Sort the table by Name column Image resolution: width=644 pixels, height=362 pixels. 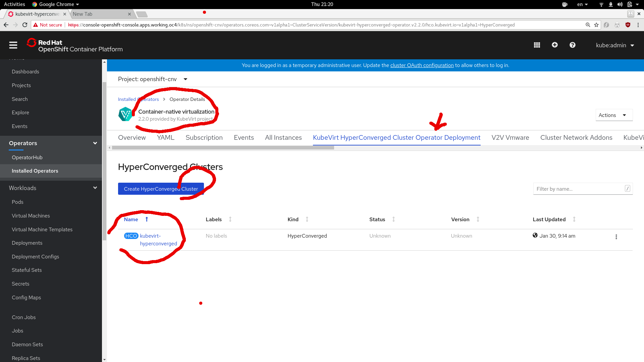[x=131, y=220]
